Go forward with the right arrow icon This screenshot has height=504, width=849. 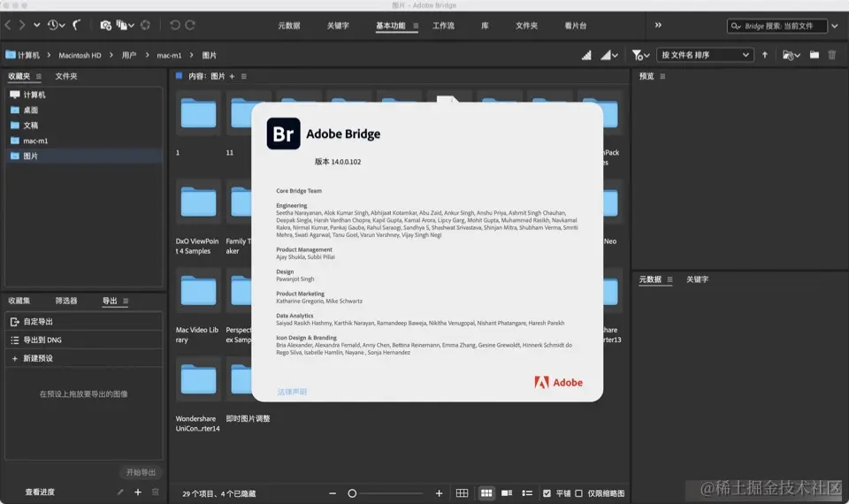(x=22, y=25)
